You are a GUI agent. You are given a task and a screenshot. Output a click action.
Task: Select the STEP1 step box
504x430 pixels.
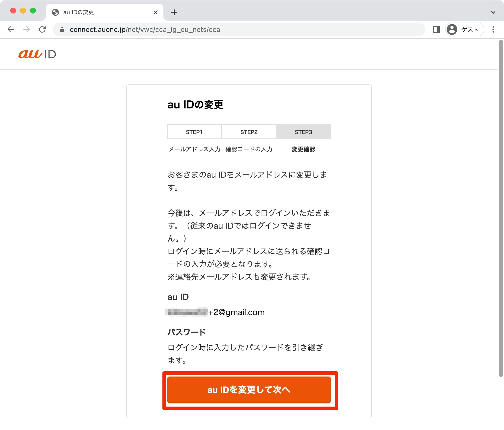pyautogui.click(x=194, y=132)
